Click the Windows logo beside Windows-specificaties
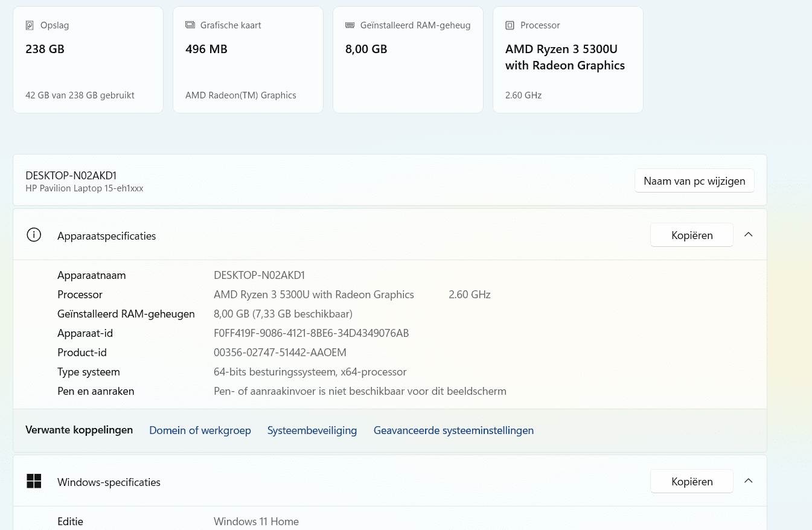 [34, 481]
